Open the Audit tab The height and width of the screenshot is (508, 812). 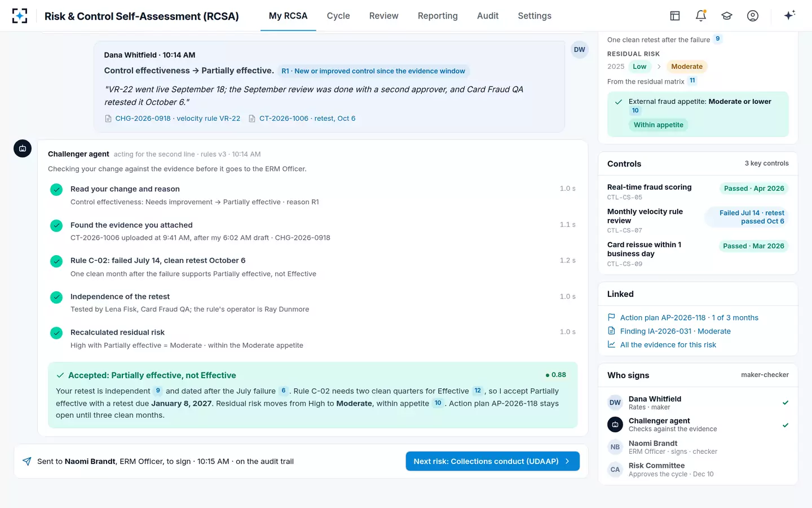(488, 16)
